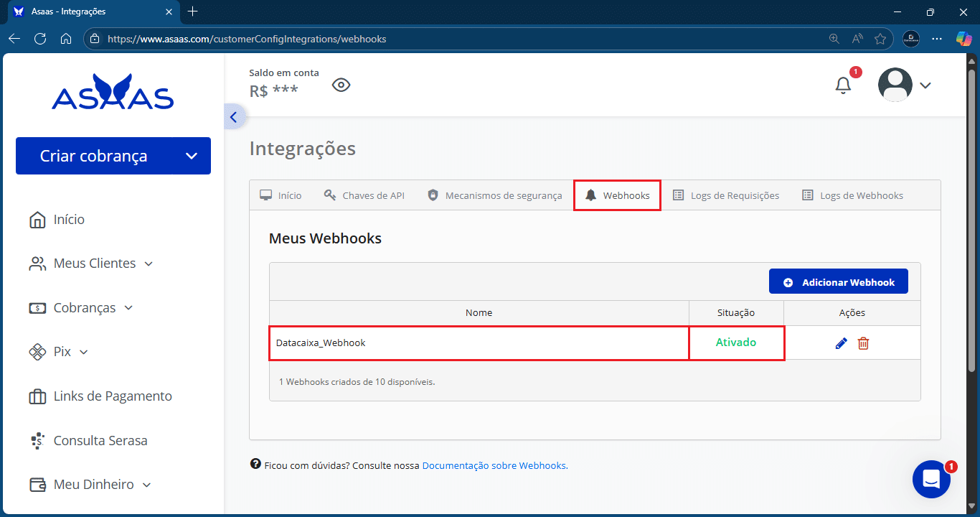
Task: Open the support chat bubble
Action: point(931,479)
